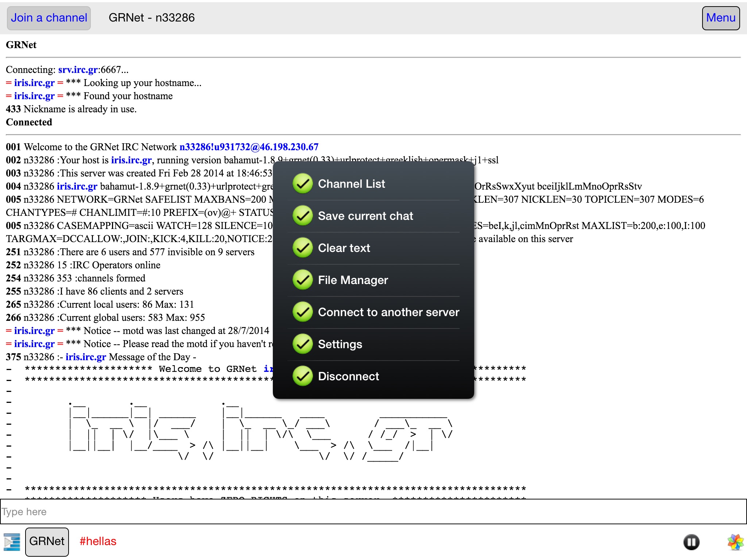
Task: Click the Join a channel button
Action: click(x=49, y=18)
